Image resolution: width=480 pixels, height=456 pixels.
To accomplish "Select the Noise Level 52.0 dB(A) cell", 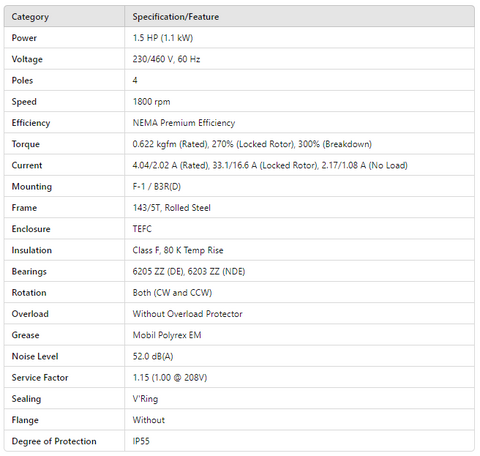I will pyautogui.click(x=299, y=356).
